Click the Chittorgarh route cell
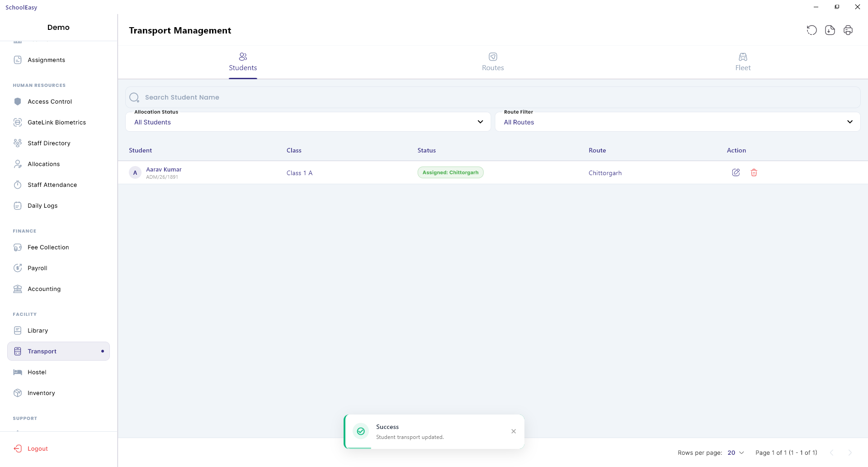This screenshot has width=868, height=467. tap(605, 173)
